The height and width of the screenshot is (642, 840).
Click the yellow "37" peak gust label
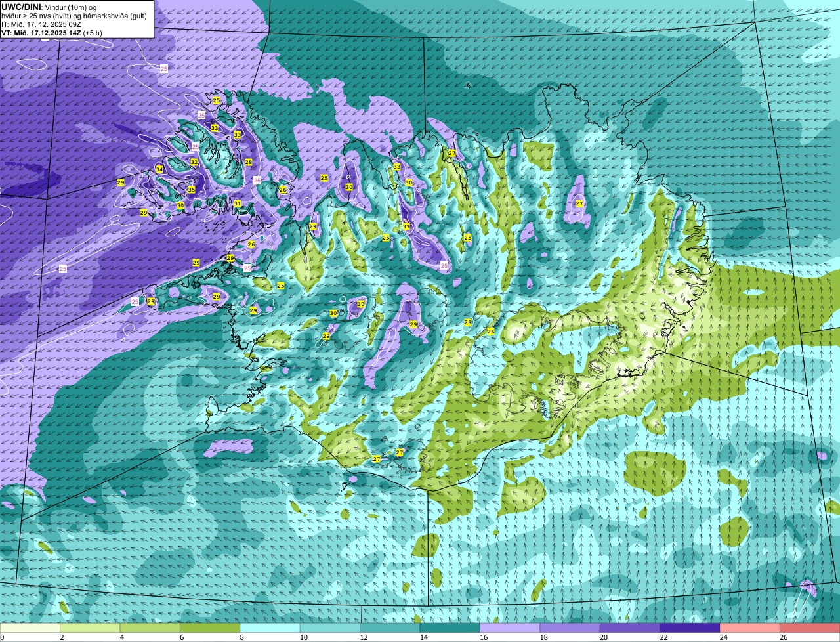point(406,226)
